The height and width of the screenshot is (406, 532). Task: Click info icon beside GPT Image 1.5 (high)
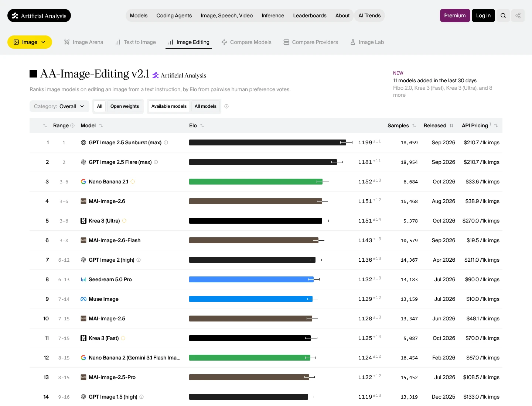141,397
